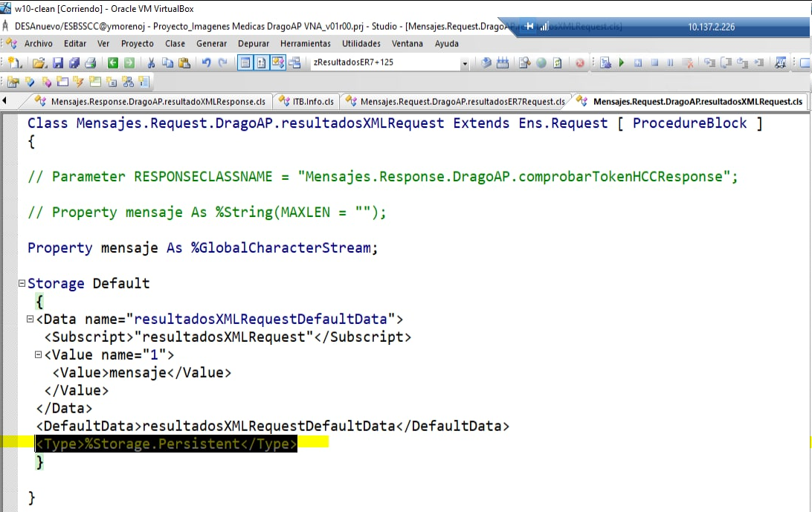The width and height of the screenshot is (812, 512).
Task: Collapse the Value name="1" block
Action: (x=38, y=355)
